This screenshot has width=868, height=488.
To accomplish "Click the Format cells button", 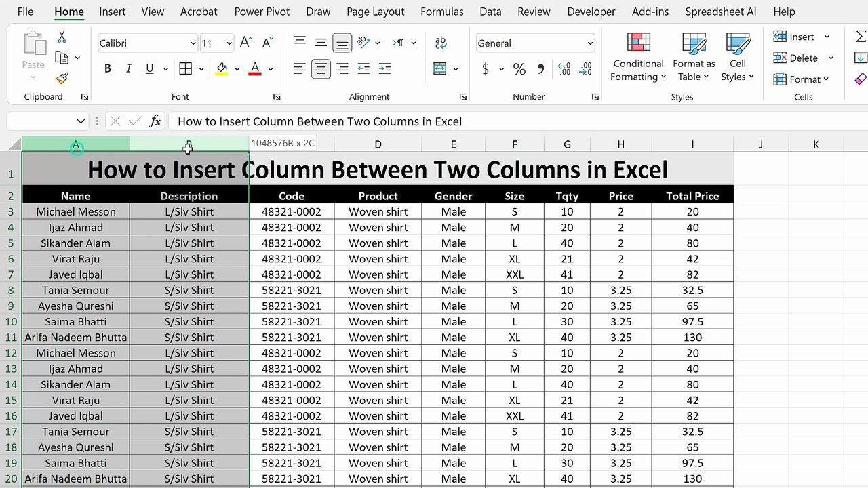I will (x=801, y=79).
